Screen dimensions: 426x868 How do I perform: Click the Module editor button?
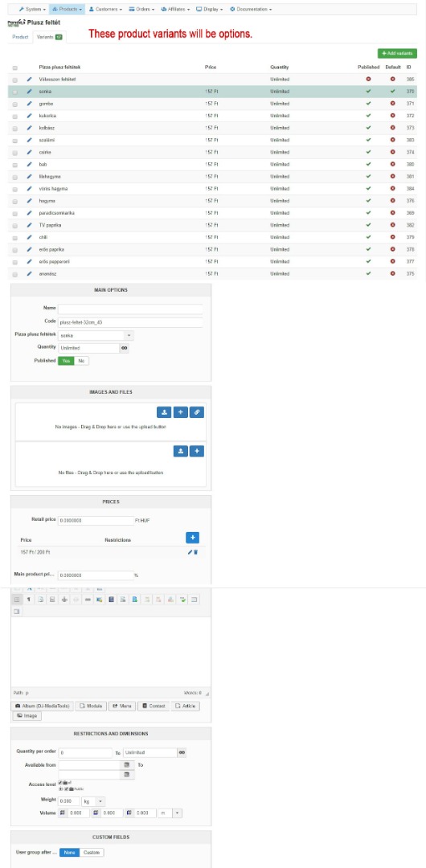coord(90,706)
